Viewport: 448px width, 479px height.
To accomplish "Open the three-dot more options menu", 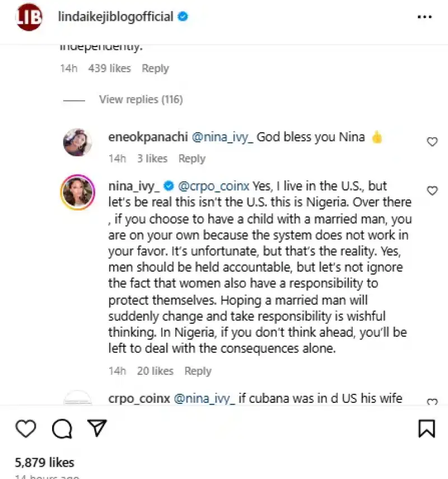I will pyautogui.click(x=425, y=17).
